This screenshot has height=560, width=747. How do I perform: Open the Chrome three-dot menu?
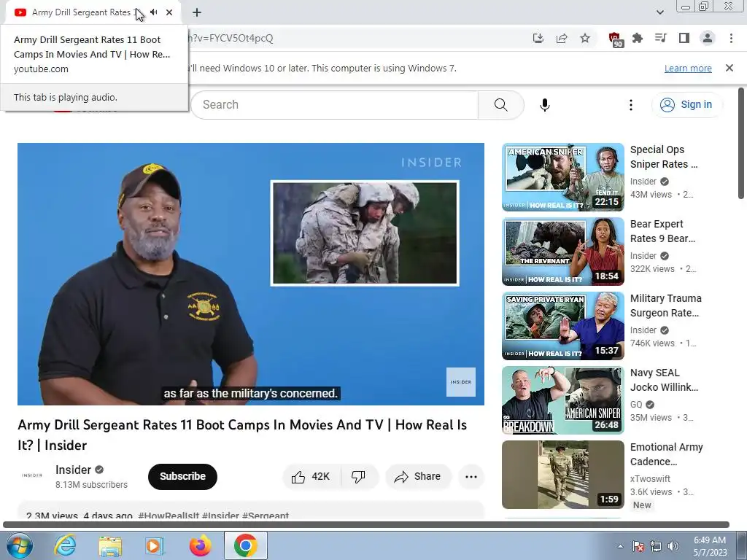pyautogui.click(x=731, y=38)
